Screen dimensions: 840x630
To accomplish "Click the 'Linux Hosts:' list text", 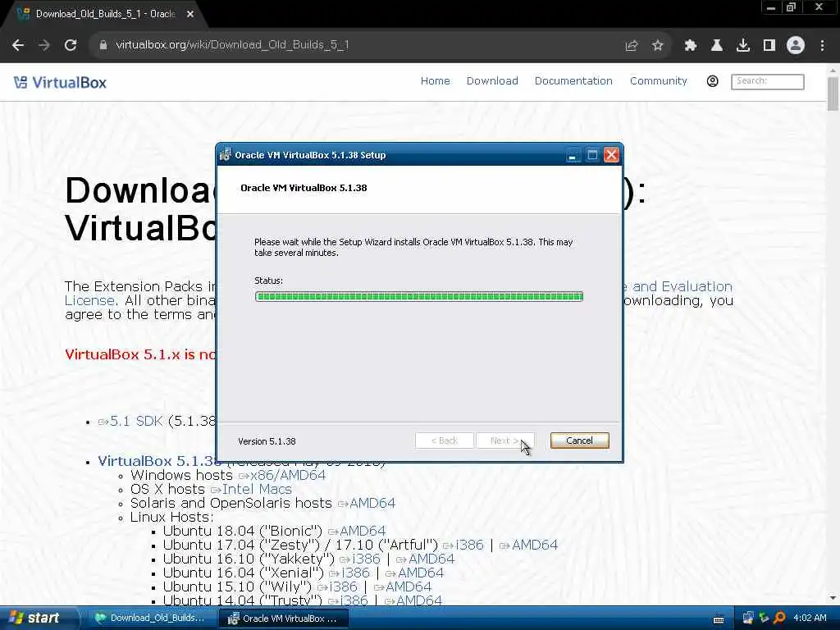I will click(x=171, y=517).
